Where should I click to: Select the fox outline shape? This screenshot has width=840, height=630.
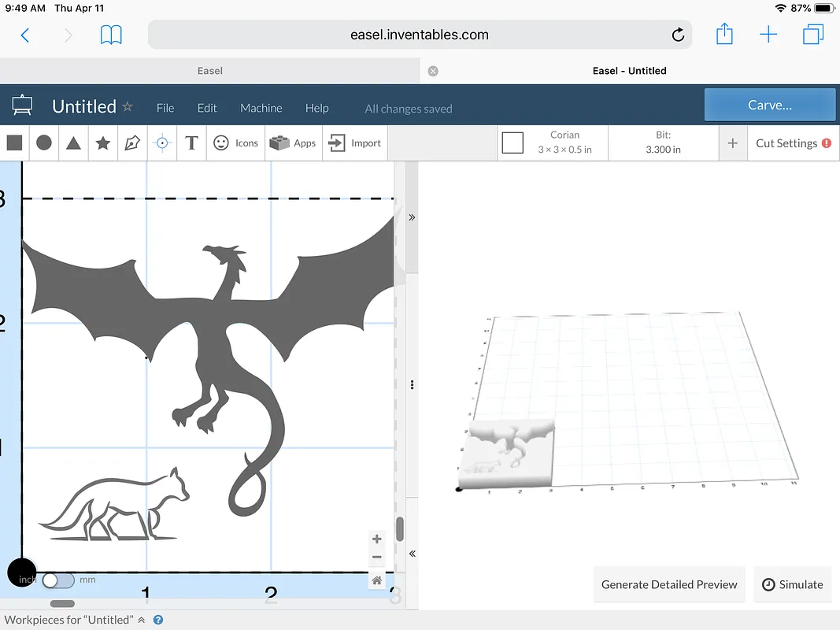(x=114, y=503)
